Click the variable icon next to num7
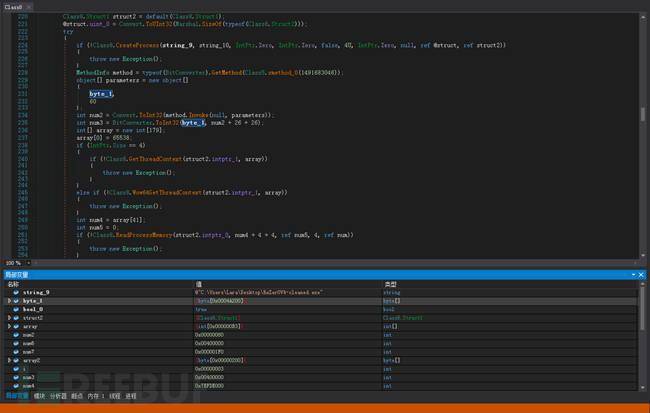 coord(17,351)
